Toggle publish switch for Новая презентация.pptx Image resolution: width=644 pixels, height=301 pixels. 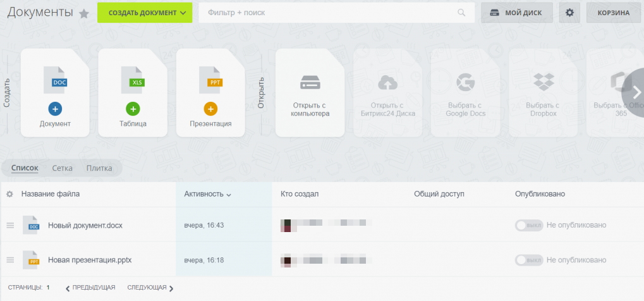tap(529, 260)
